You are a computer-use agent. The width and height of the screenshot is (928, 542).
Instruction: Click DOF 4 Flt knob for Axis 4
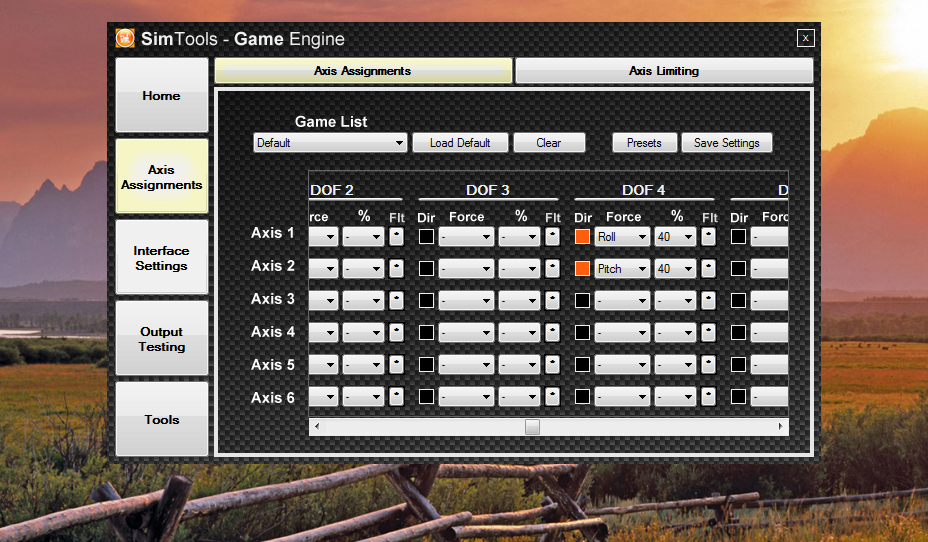[x=708, y=333]
